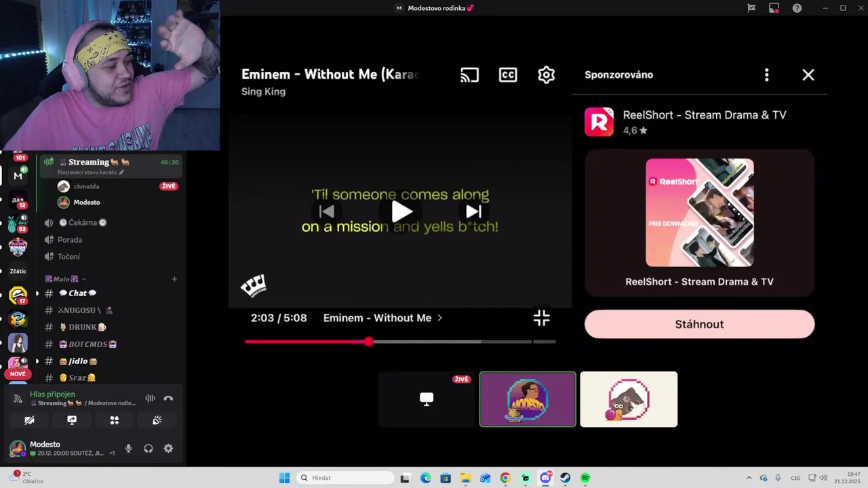Open Google Chrome from the taskbar

(x=505, y=478)
